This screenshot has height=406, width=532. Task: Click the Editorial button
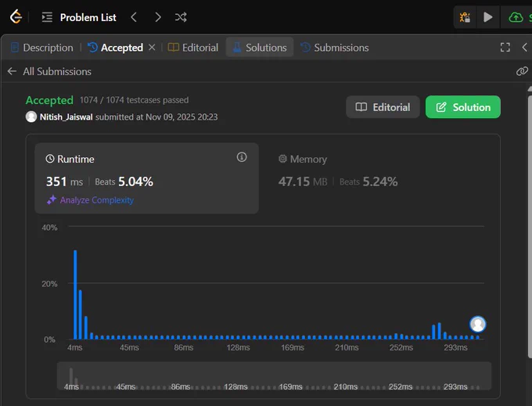(x=383, y=107)
